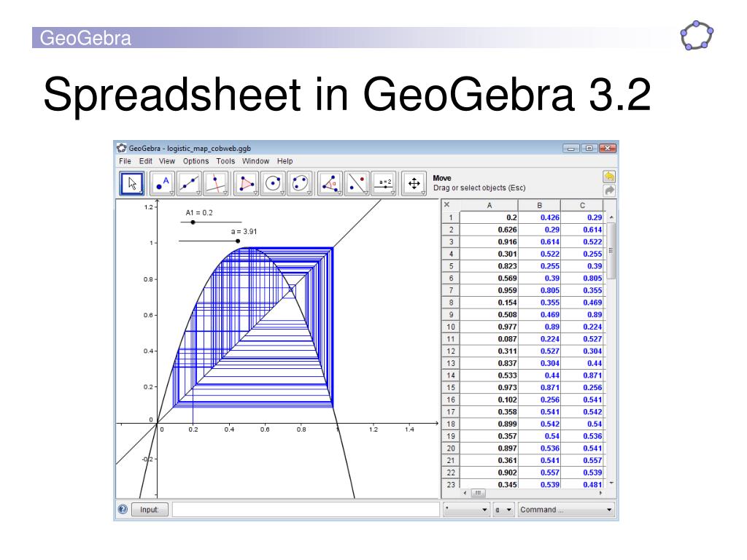
Task: Select the Circle with Center tool
Action: point(273,183)
